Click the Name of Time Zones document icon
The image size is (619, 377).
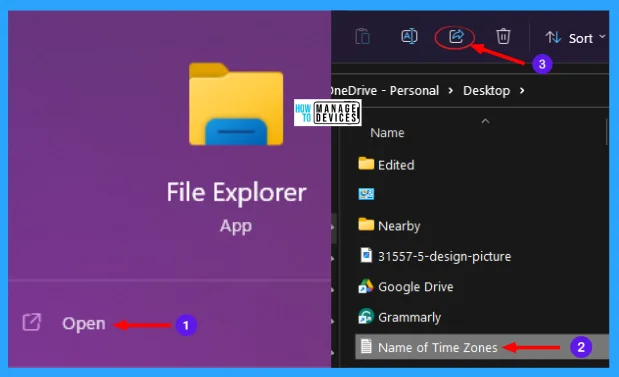[x=366, y=347]
